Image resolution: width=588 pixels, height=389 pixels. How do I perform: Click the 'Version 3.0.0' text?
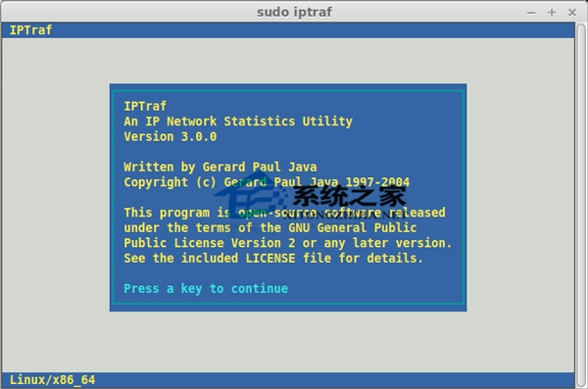(171, 136)
